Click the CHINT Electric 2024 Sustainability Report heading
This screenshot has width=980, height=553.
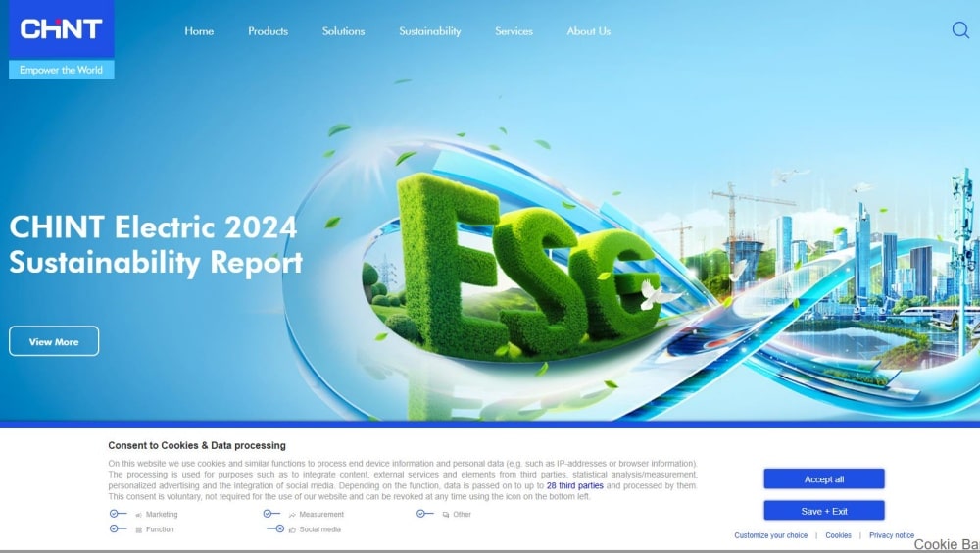156,244
